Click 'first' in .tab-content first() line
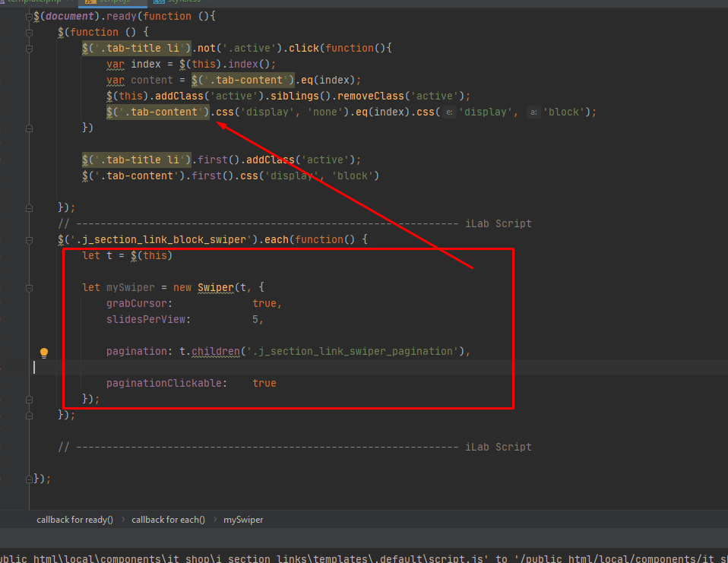This screenshot has width=728, height=563. [207, 176]
